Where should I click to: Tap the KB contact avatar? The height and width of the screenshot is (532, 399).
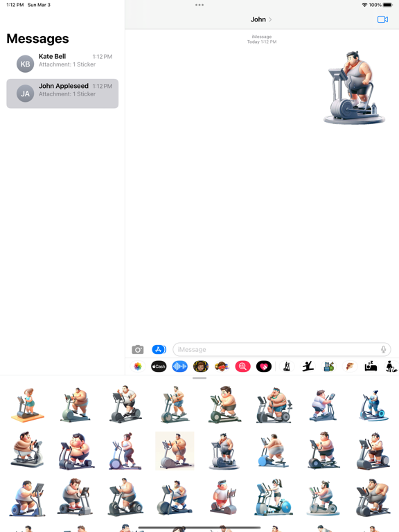(x=26, y=64)
